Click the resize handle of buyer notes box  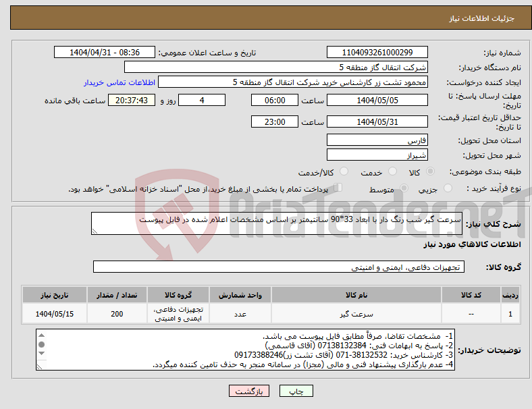[x=39, y=367]
